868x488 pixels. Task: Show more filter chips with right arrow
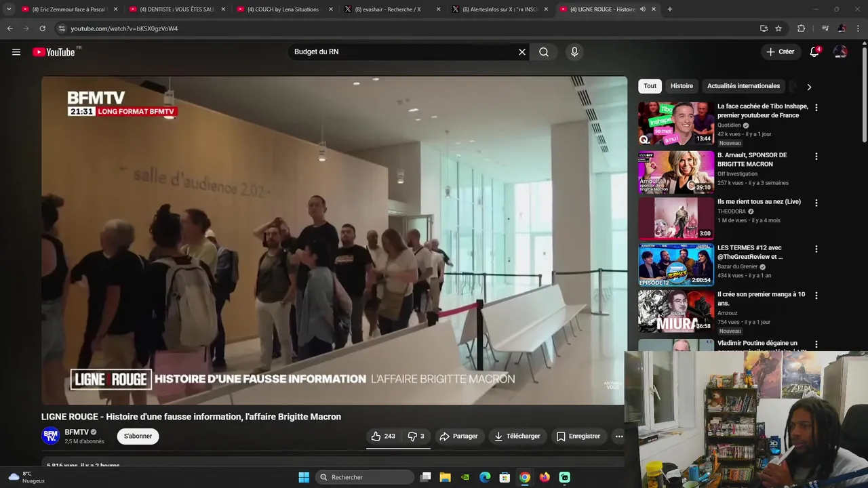coord(809,87)
